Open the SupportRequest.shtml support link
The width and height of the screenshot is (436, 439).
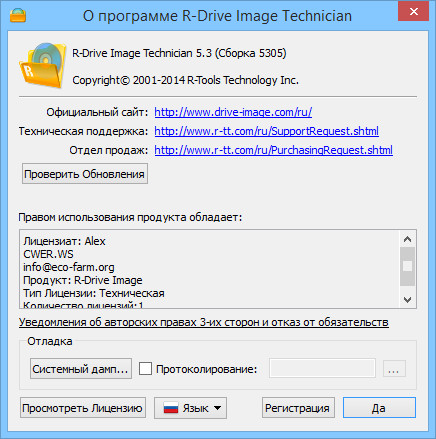(x=266, y=131)
